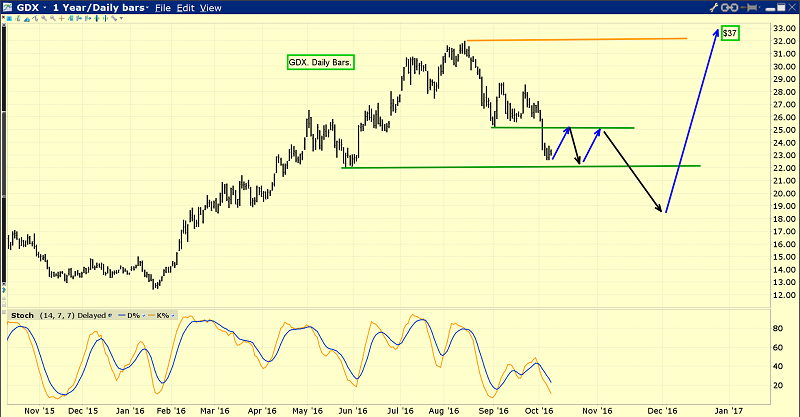Click the chain link windows icon
Viewport: 800px width, 417px height.
[x=730, y=7]
